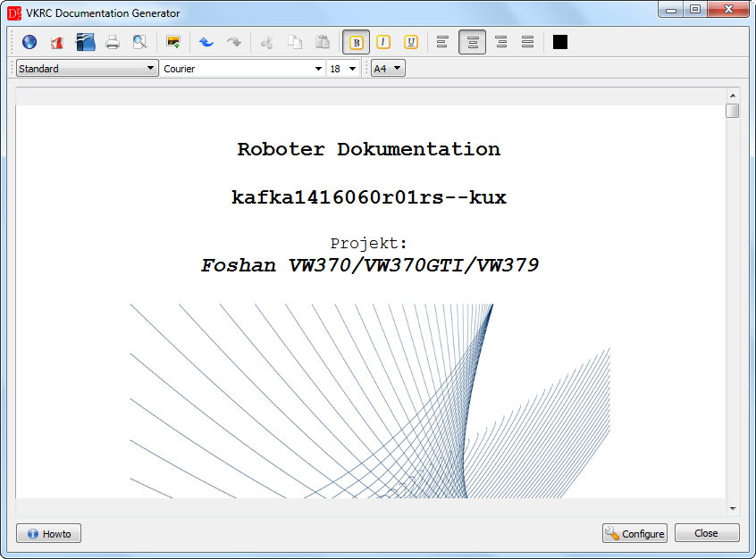Open the font size 18 dropdown
The height and width of the screenshot is (559, 756).
click(x=343, y=69)
